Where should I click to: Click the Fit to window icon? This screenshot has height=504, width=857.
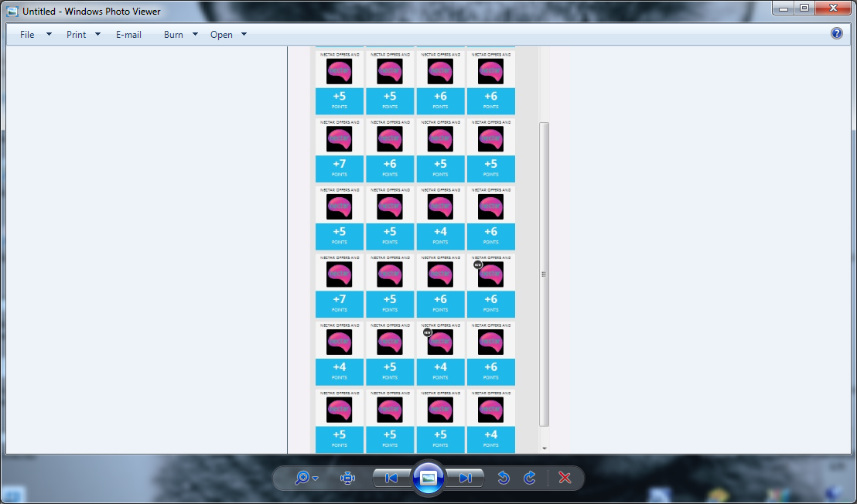pos(347,478)
